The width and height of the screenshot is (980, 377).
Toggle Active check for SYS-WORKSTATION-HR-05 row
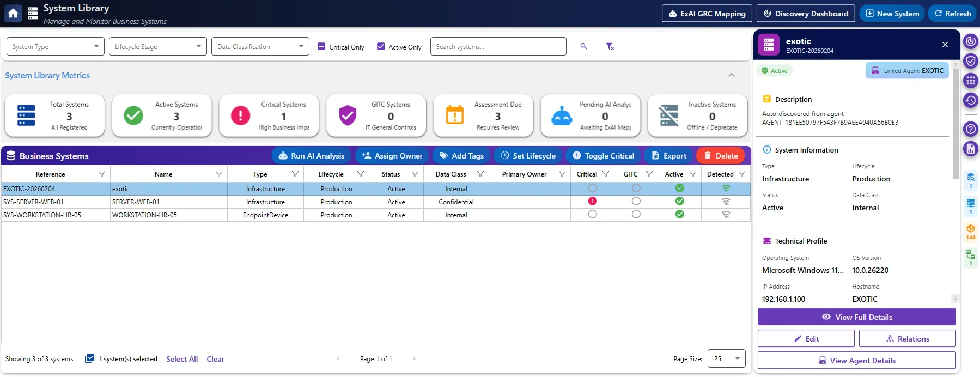coord(680,214)
